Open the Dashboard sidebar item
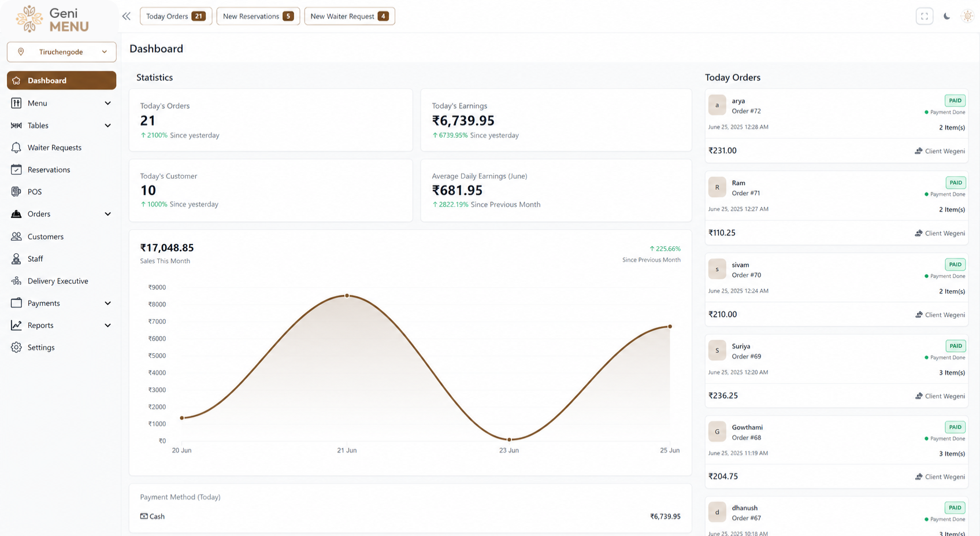 coord(61,80)
